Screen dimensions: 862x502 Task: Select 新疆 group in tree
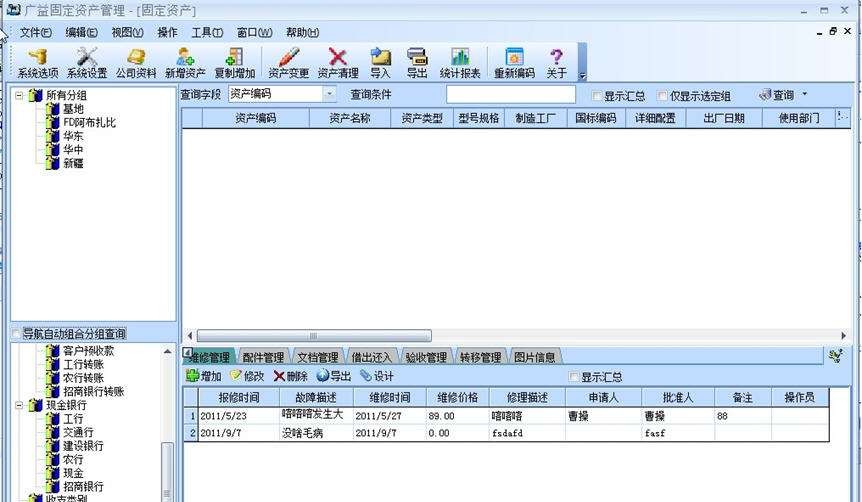73,163
